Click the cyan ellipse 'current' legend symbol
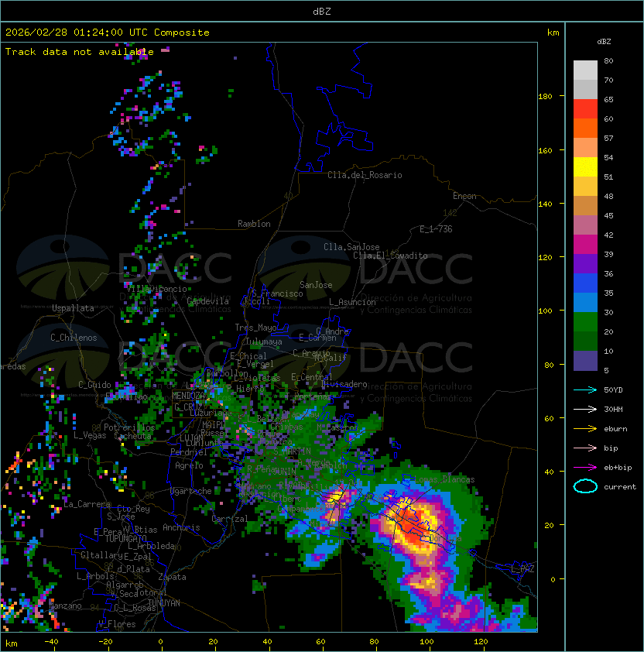 [585, 486]
